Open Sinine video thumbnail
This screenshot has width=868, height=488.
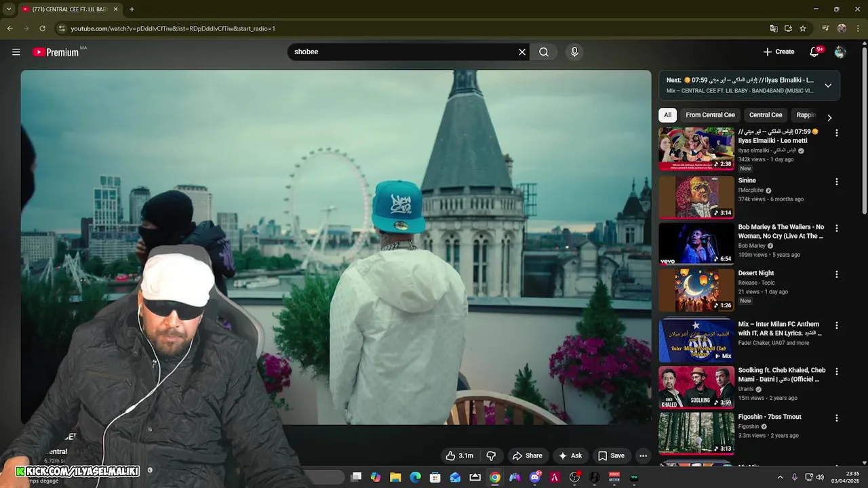click(x=696, y=197)
